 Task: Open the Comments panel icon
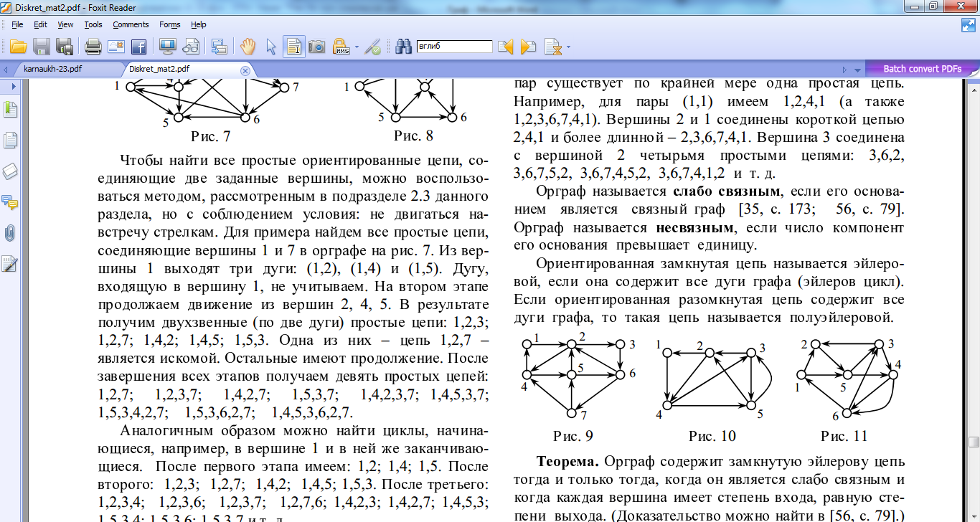(x=10, y=202)
